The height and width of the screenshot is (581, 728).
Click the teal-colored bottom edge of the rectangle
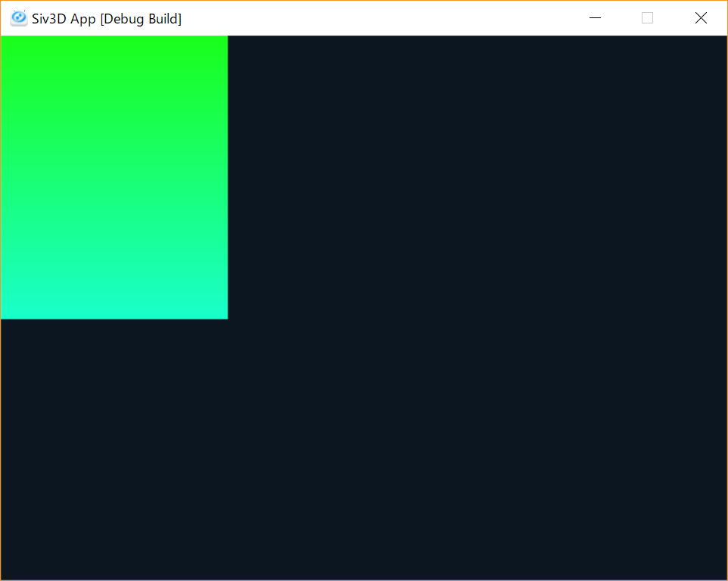[x=114, y=314]
